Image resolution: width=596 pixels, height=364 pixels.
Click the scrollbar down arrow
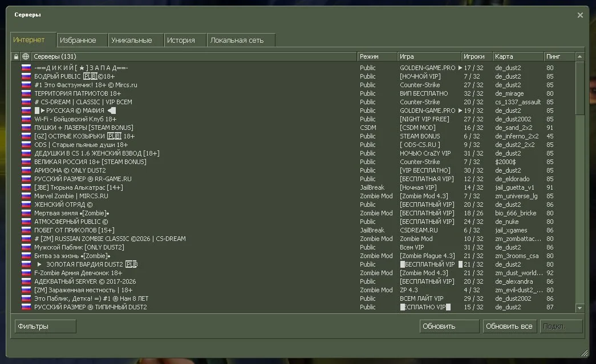point(579,308)
